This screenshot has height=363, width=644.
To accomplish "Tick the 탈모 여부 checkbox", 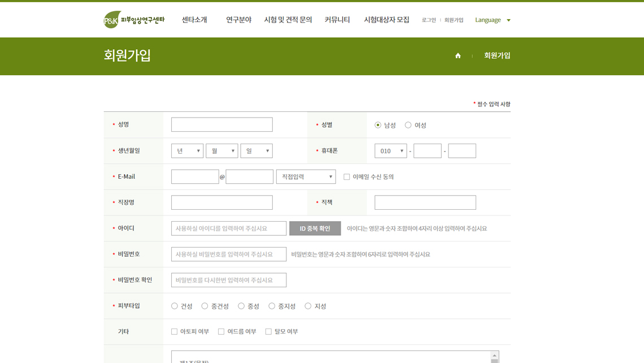I will (x=268, y=332).
